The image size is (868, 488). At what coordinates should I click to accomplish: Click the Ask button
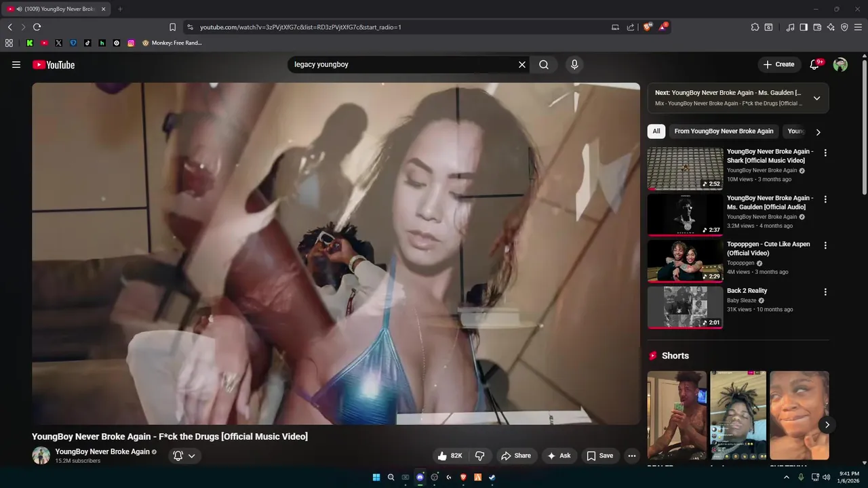559,455
